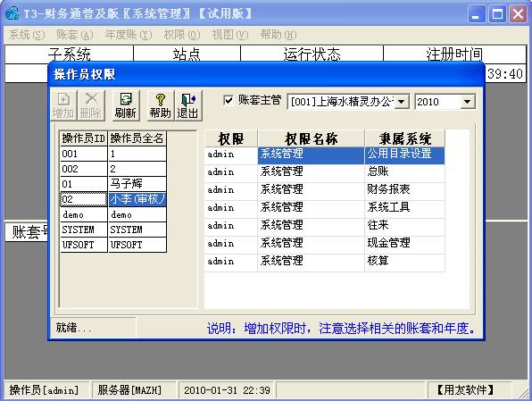Open the 帮助(H) menu in menu bar
The image size is (532, 401).
point(278,35)
